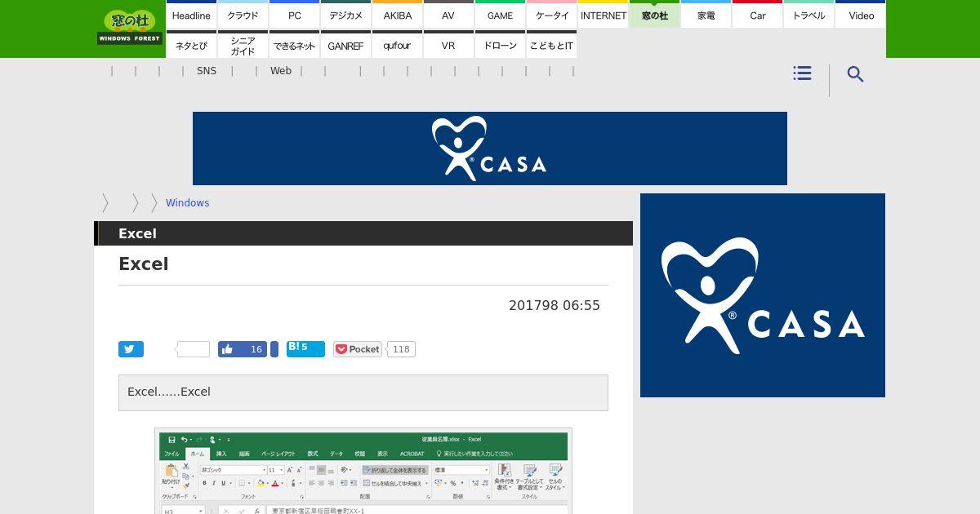Go to the VR tab
This screenshot has width=980, height=514.
coord(448,45)
